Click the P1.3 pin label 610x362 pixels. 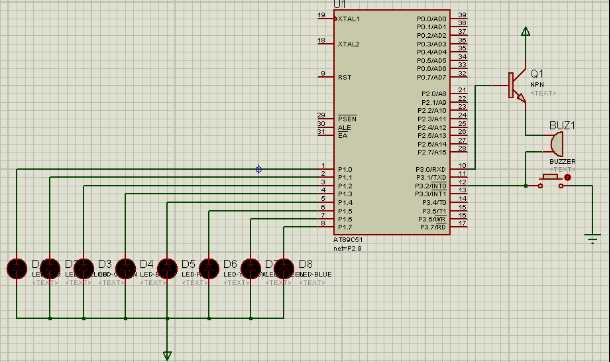[x=345, y=194]
